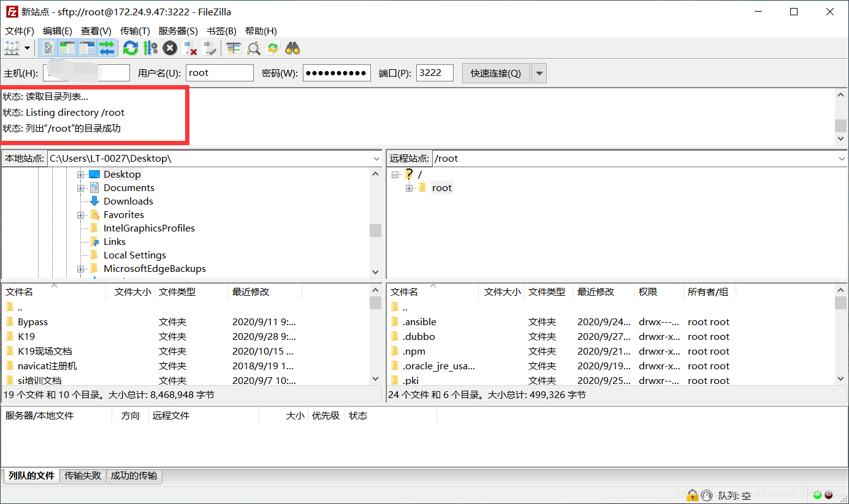This screenshot has width=849, height=504.
Task: Switch to the 成功的传输 tab
Action: click(134, 476)
